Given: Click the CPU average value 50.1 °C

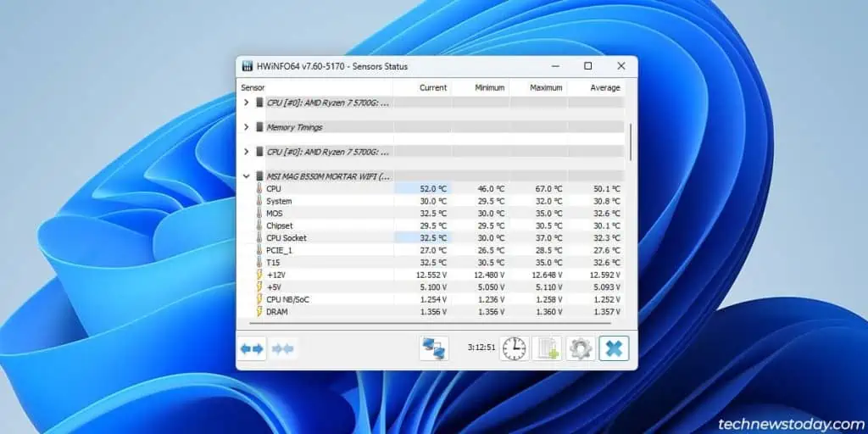Looking at the screenshot, I should click(607, 189).
